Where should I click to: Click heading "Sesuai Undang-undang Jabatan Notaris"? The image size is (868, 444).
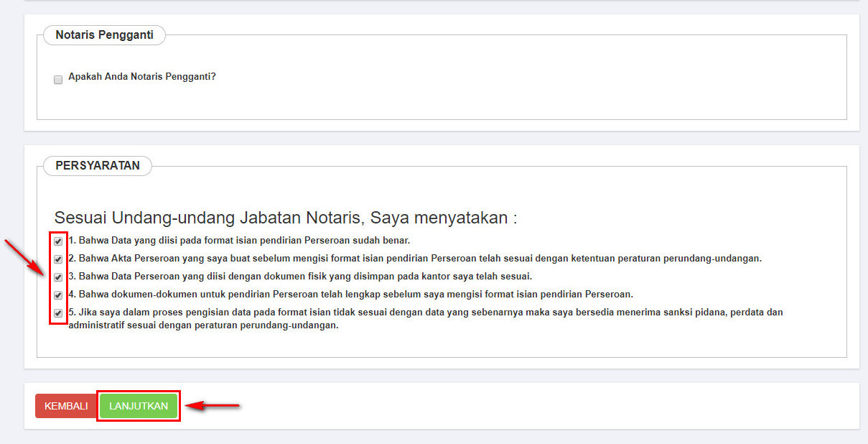click(x=285, y=218)
